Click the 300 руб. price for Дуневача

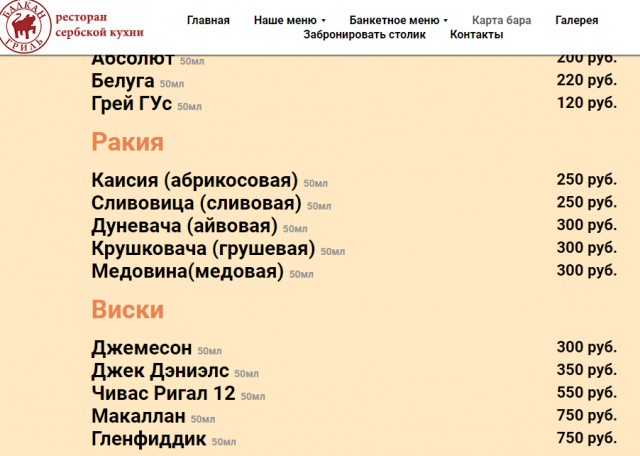(587, 225)
